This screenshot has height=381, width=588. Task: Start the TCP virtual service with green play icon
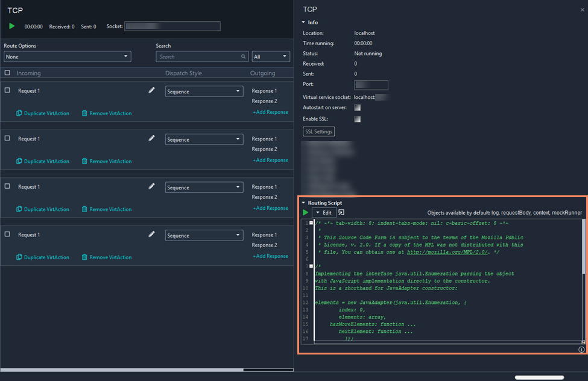(11, 26)
